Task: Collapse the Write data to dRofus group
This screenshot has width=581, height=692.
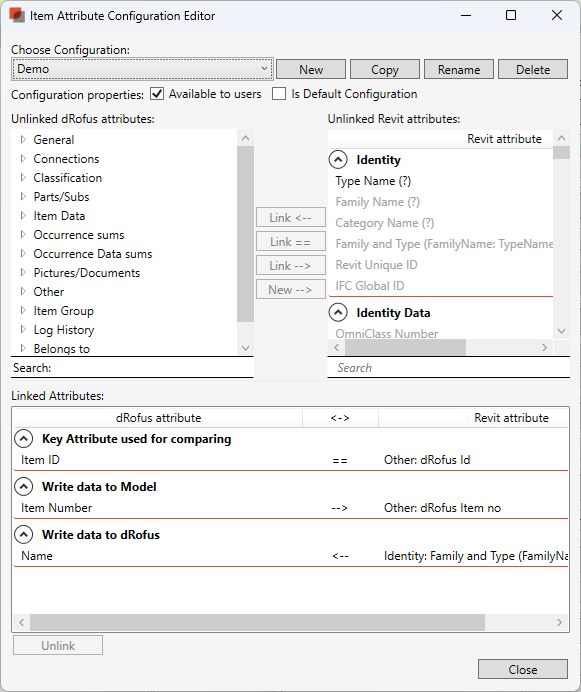Action: pyautogui.click(x=23, y=535)
